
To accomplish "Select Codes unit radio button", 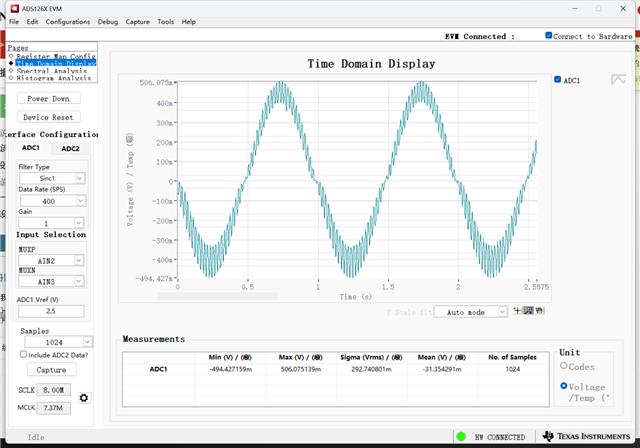I will click(564, 366).
